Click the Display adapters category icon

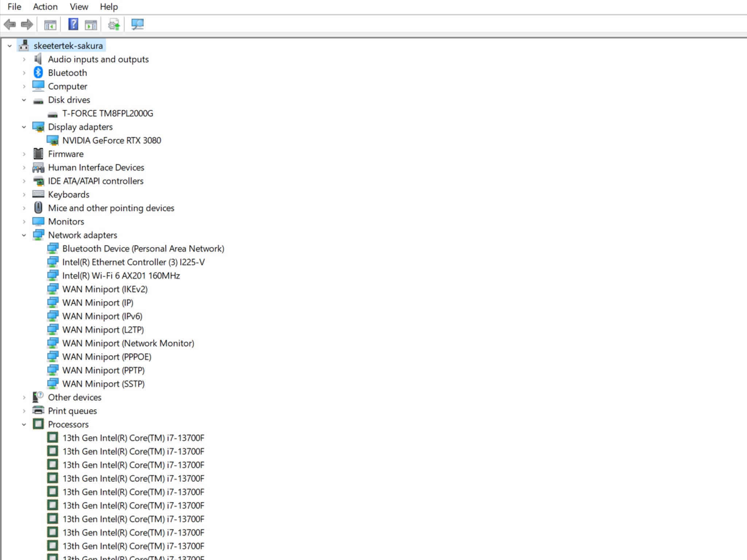tap(38, 127)
